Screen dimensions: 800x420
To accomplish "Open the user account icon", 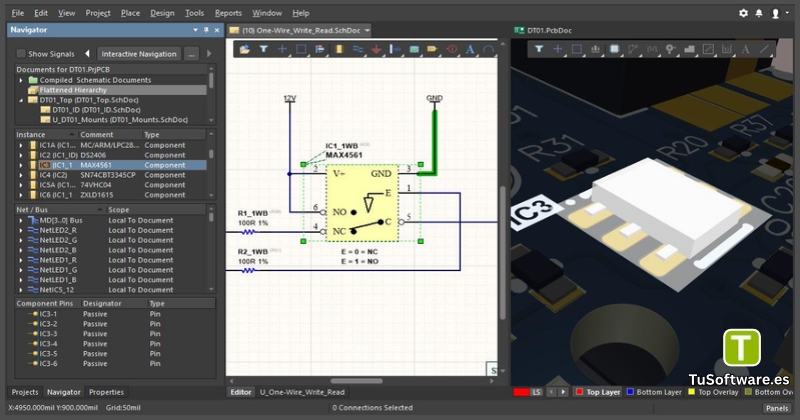I will click(x=775, y=13).
